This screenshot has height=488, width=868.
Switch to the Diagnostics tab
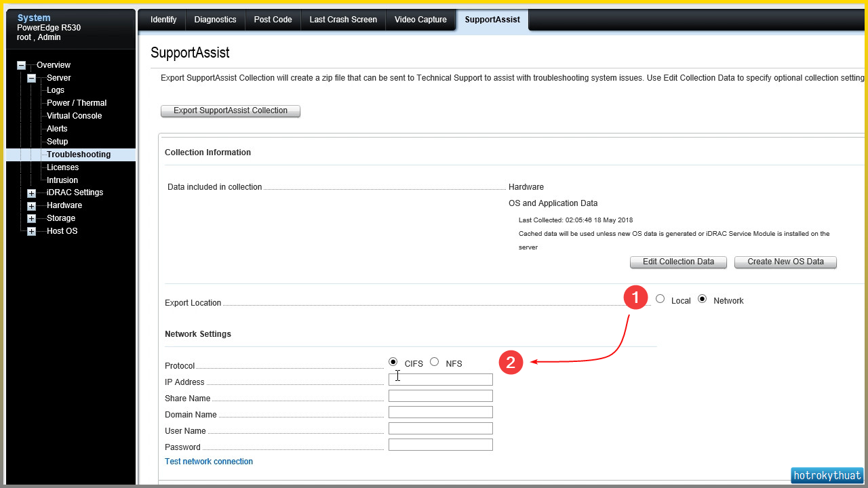(x=215, y=20)
